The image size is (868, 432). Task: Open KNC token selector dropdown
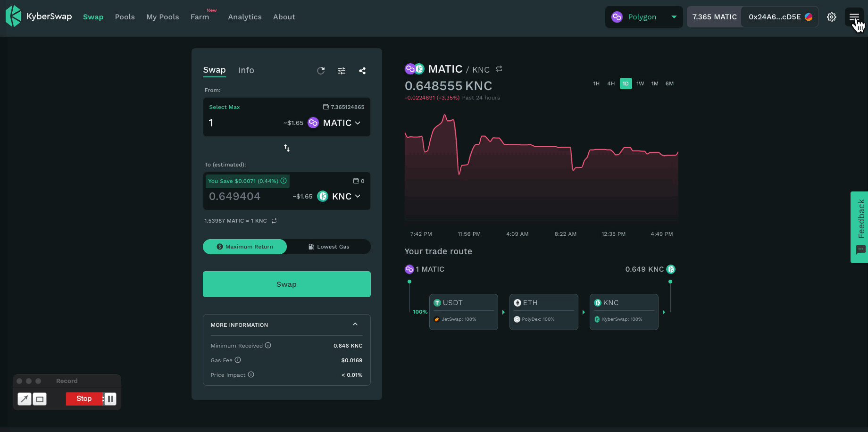[339, 196]
